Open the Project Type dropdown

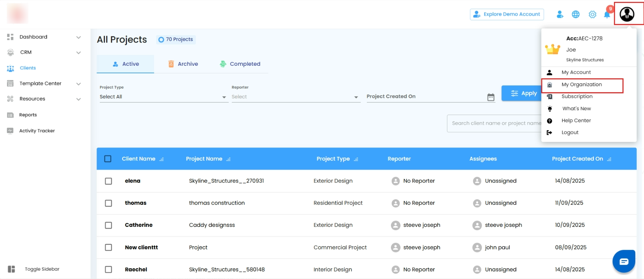(x=163, y=97)
